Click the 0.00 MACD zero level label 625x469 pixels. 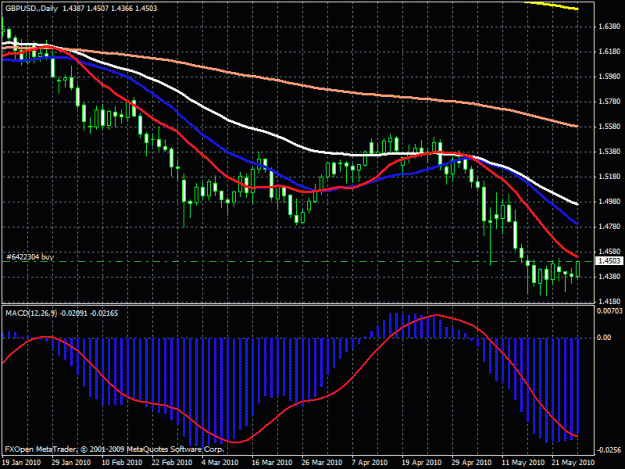coord(604,337)
